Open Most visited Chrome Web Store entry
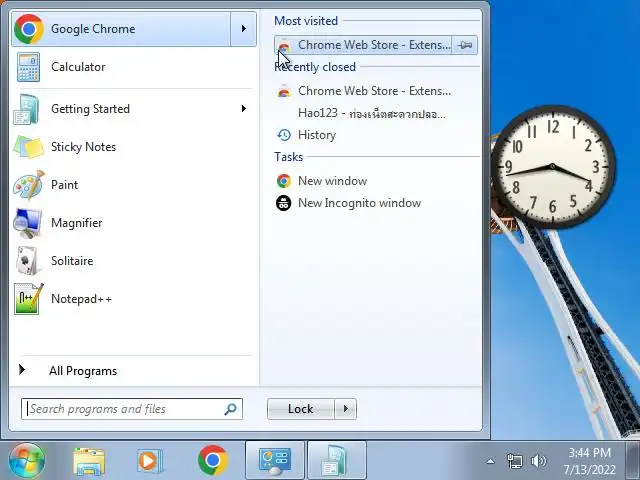Image resolution: width=640 pixels, height=480 pixels. coord(363,45)
